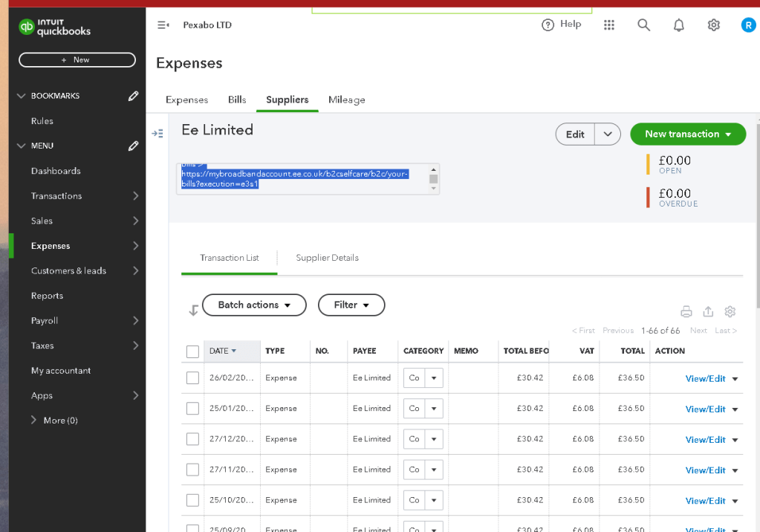Click the notes field scrollbar

(433, 179)
